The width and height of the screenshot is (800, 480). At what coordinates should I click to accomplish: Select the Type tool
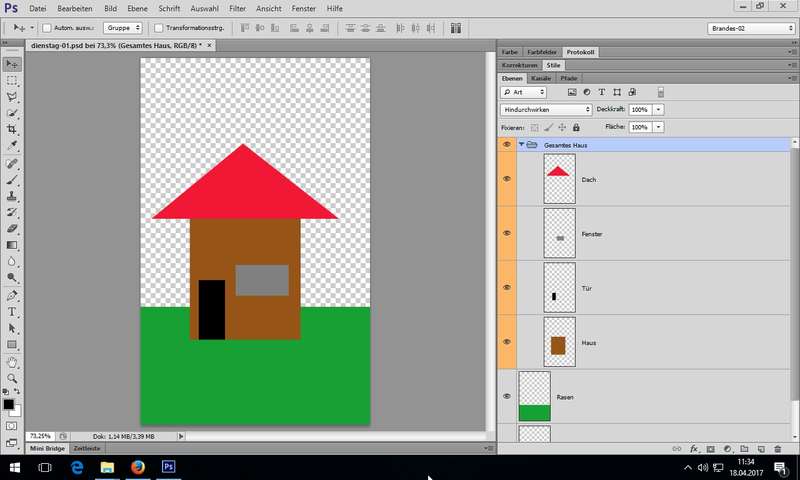click(x=12, y=312)
